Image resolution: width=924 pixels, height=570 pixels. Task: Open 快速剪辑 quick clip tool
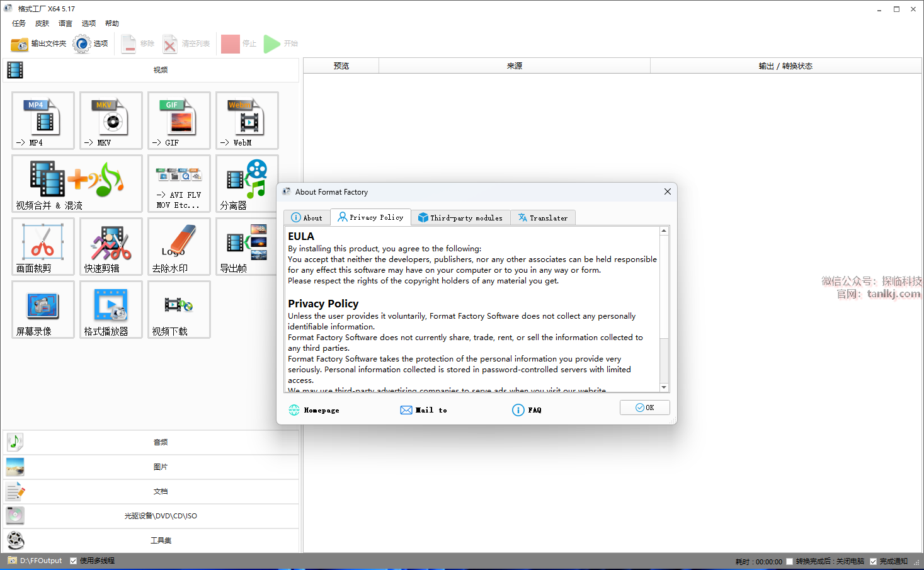point(111,246)
